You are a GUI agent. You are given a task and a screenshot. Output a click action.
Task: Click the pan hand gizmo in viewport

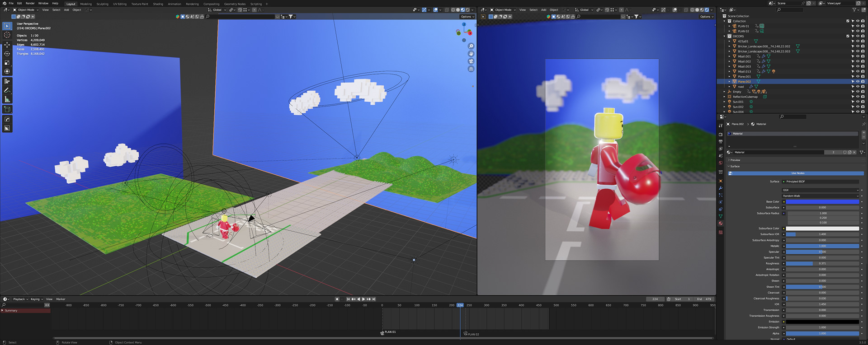coord(471,54)
